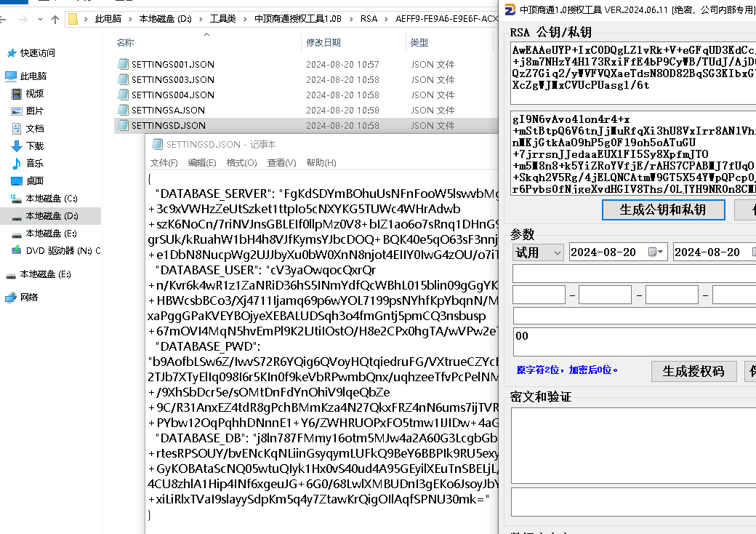Click the 生成授权码 button
Viewport: 756px width, 534px height.
[x=693, y=371]
